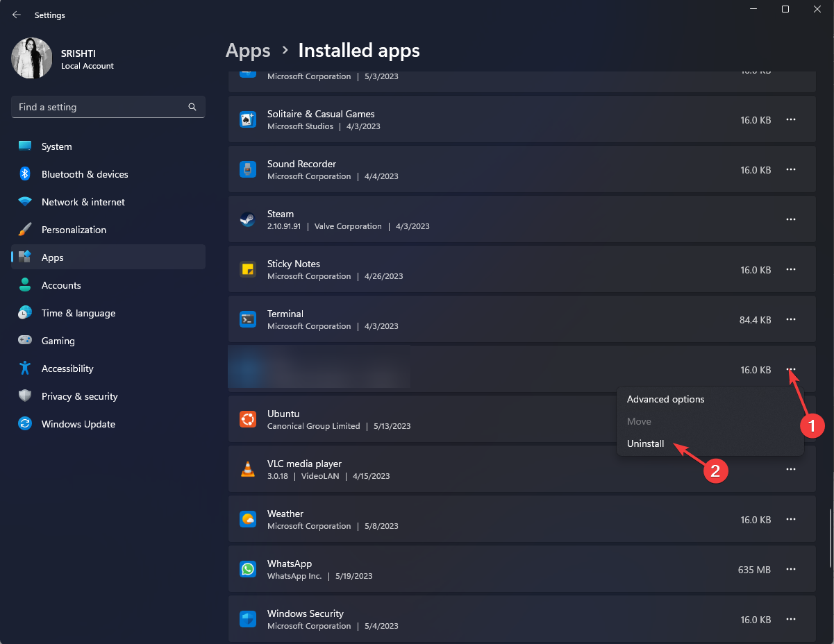This screenshot has width=834, height=644.
Task: Click the Find a setting search box
Action: pyautogui.click(x=108, y=107)
